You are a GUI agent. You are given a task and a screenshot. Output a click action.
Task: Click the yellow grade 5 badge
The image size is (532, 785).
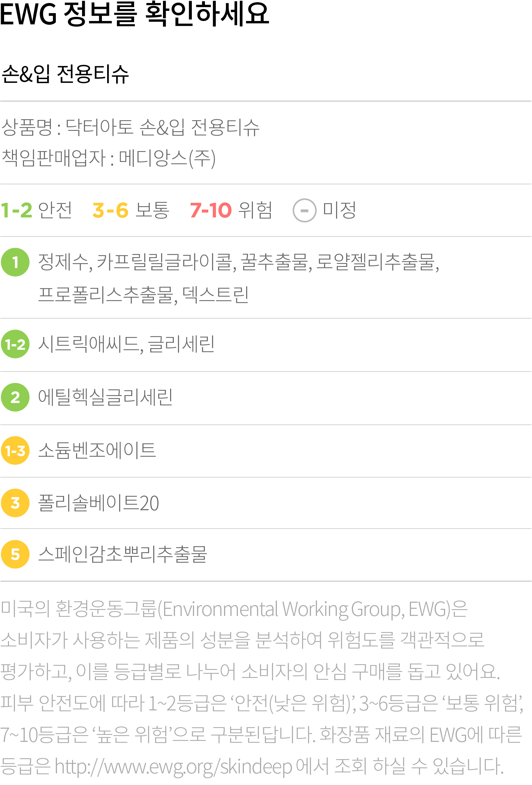coord(15,554)
